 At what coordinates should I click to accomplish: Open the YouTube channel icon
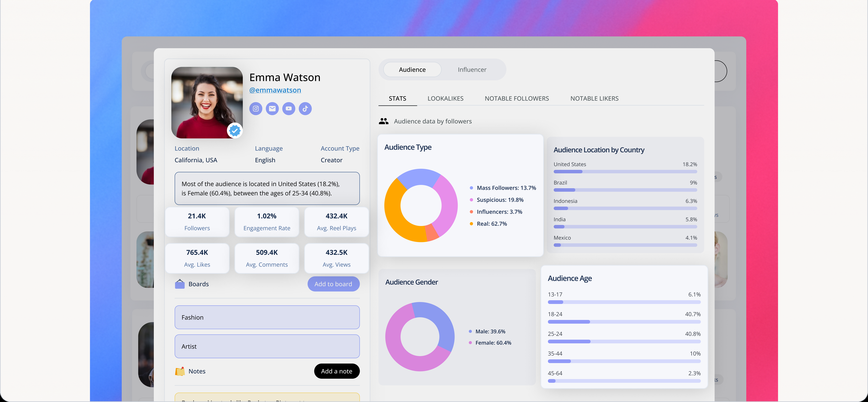[289, 109]
